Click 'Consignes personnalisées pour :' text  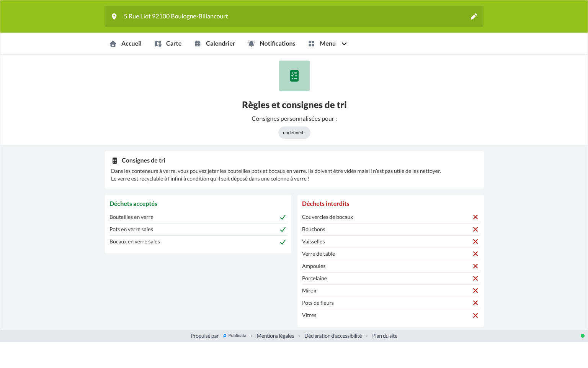(x=294, y=119)
